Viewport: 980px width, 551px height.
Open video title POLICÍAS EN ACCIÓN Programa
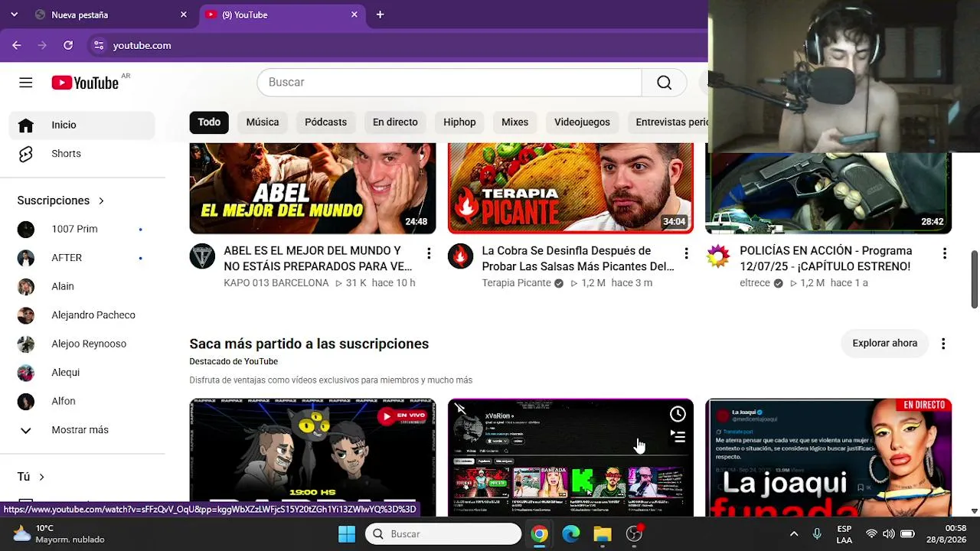pos(826,259)
